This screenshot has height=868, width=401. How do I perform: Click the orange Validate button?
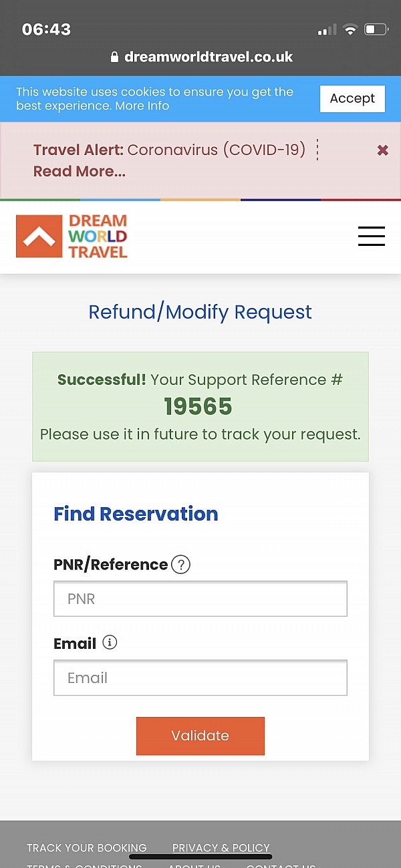click(x=200, y=736)
